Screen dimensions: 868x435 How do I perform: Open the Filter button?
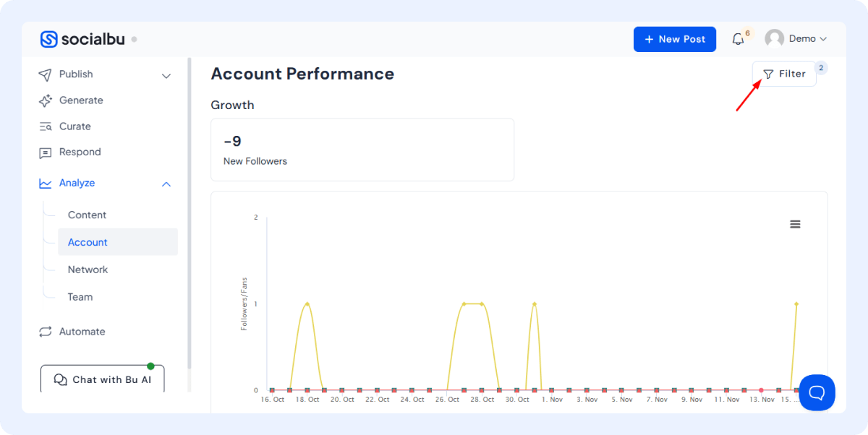click(x=784, y=74)
